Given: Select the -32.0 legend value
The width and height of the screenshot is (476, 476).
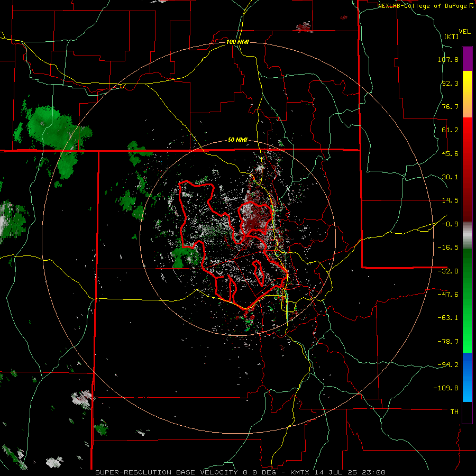Looking at the screenshot, I should coord(448,271).
